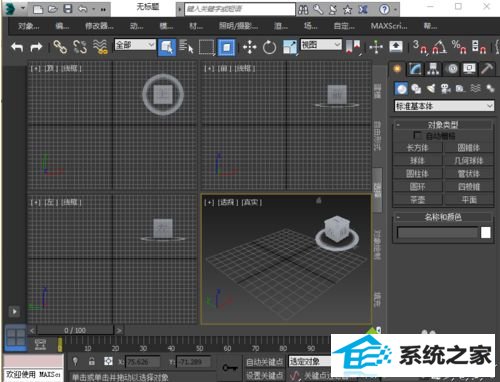Click the keyword search input field
The width and height of the screenshot is (500, 382).
pyautogui.click(x=240, y=9)
